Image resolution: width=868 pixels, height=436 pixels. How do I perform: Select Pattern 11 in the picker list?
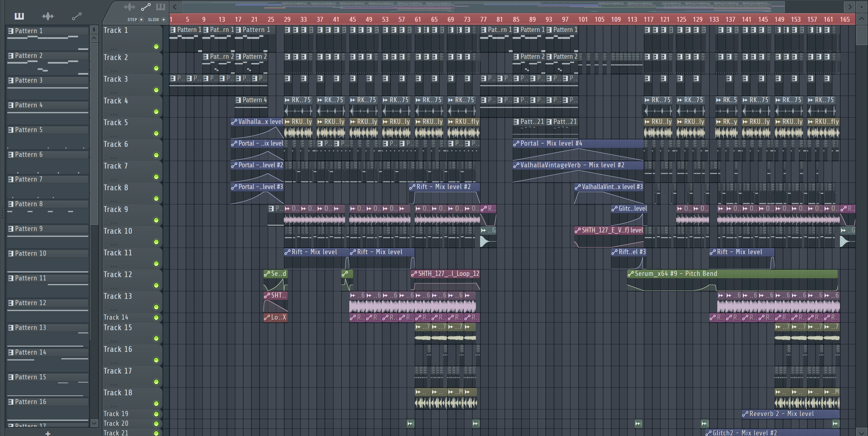coord(48,278)
